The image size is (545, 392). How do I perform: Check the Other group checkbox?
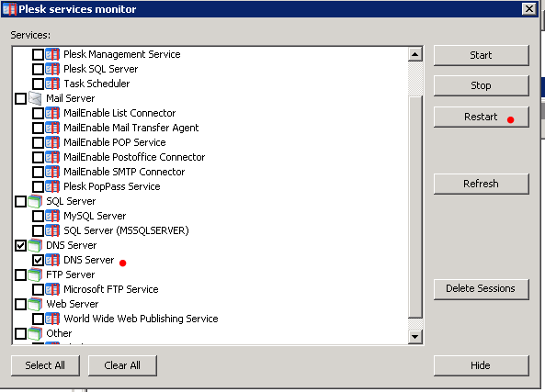pos(20,333)
